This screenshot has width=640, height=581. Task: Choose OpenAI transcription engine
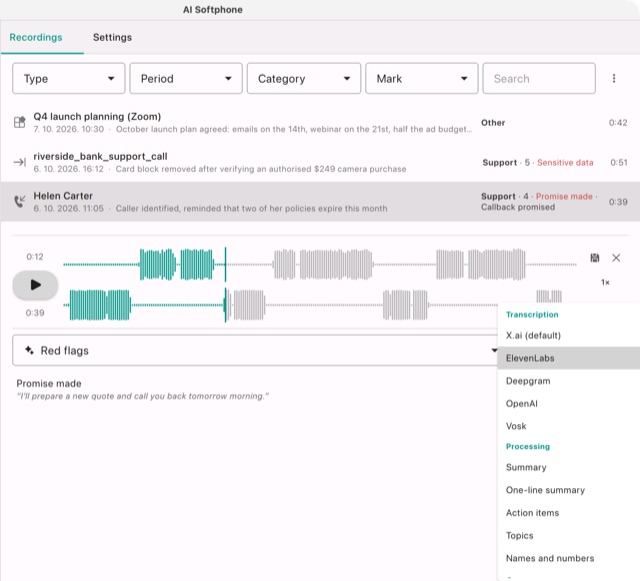(569, 403)
